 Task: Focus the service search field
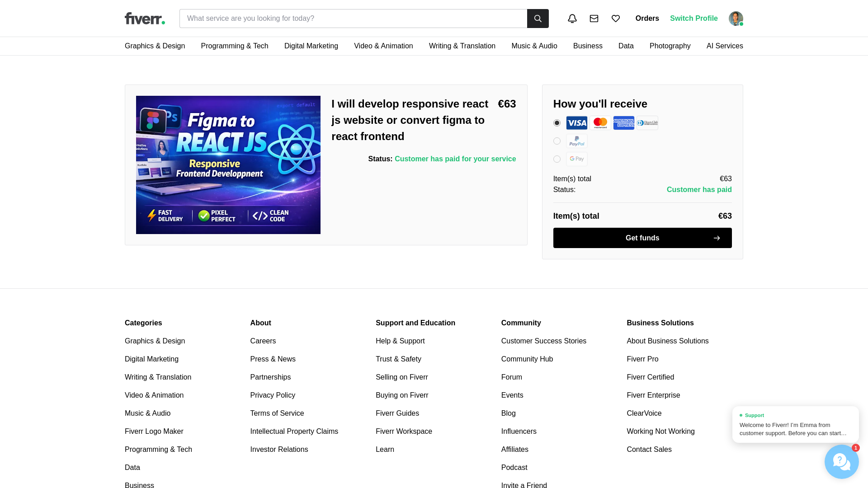pos(353,19)
